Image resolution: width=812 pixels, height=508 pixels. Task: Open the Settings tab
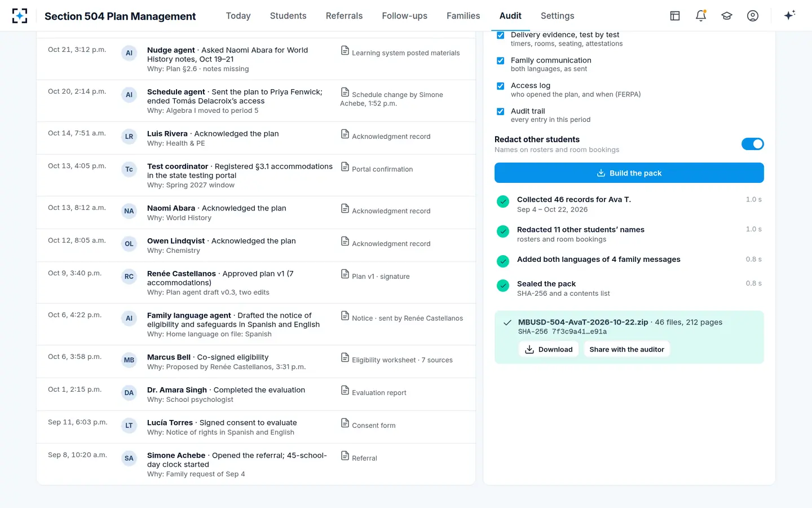[x=558, y=16]
